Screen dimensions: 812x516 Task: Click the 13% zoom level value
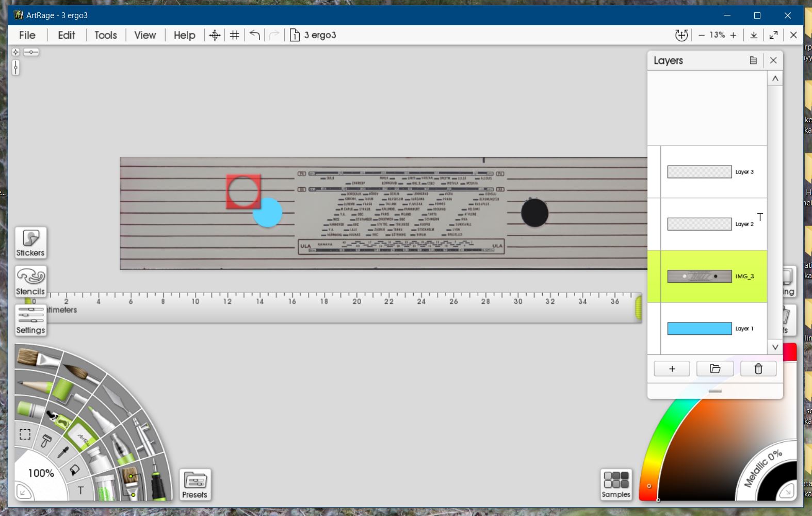coord(717,35)
